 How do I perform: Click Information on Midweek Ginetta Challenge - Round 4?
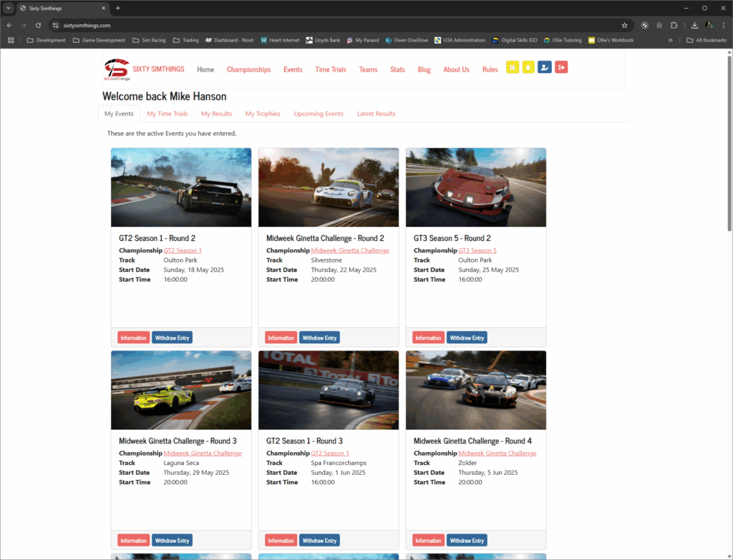tap(428, 541)
